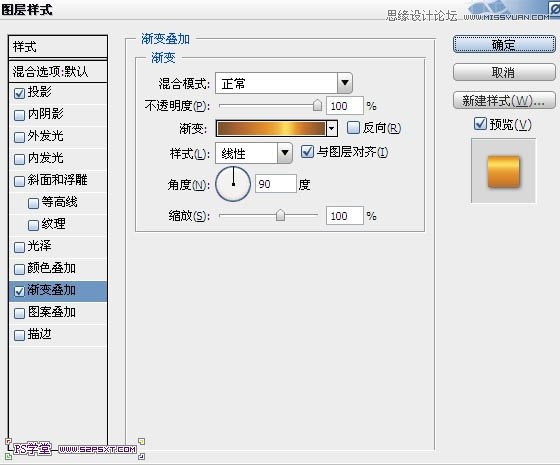Uncheck 与图层对齐(I) checkbox

pyautogui.click(x=307, y=151)
